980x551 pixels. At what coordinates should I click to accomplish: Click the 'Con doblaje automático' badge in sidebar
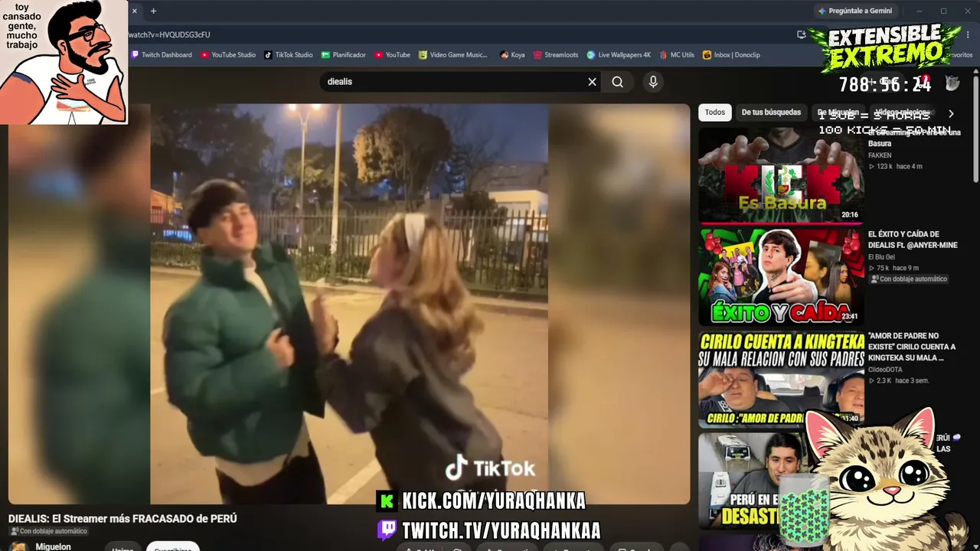click(x=909, y=279)
